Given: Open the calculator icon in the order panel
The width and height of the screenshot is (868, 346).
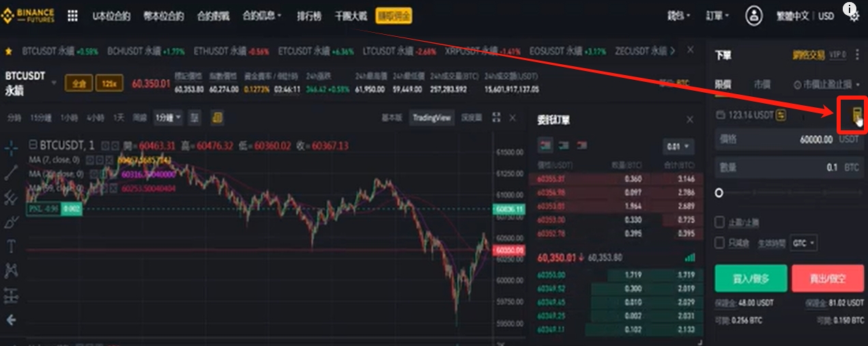Looking at the screenshot, I should click(858, 115).
